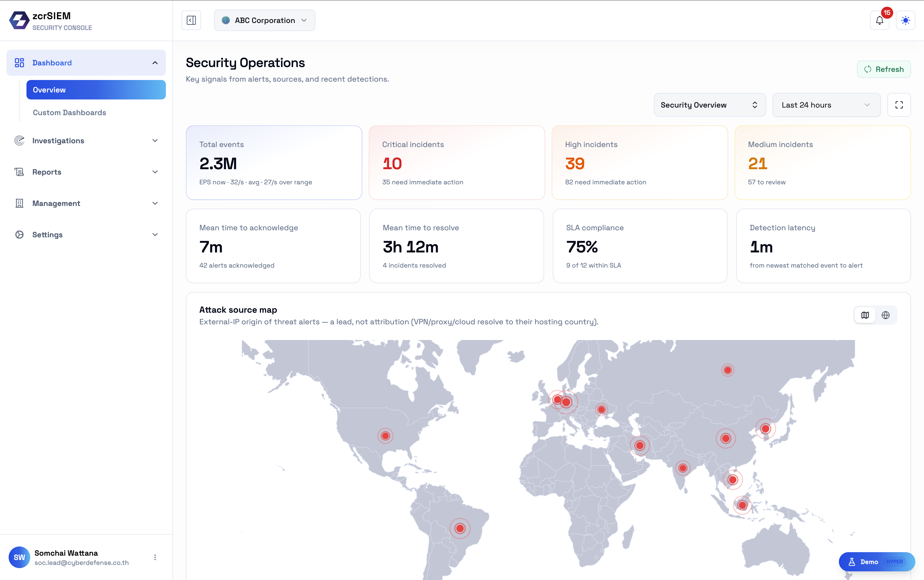Click attack marker over Russia
Screen dimensions: 924x580
tap(727, 370)
